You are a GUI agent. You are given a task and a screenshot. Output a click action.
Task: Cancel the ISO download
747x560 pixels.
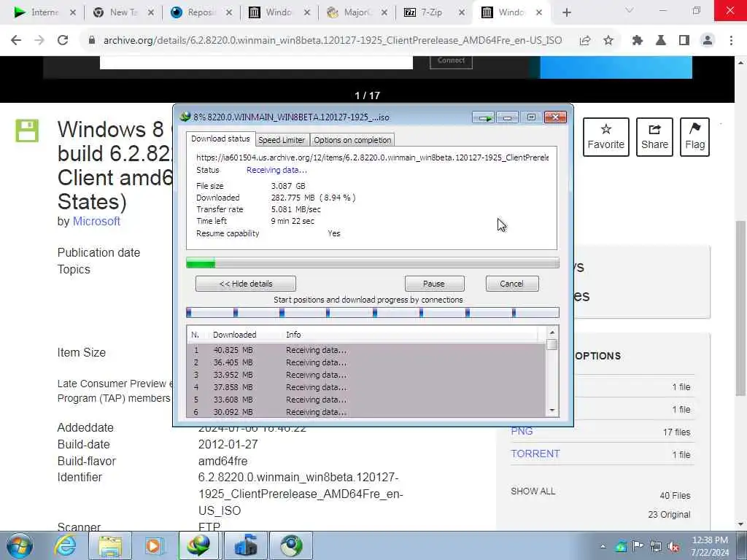coord(511,284)
